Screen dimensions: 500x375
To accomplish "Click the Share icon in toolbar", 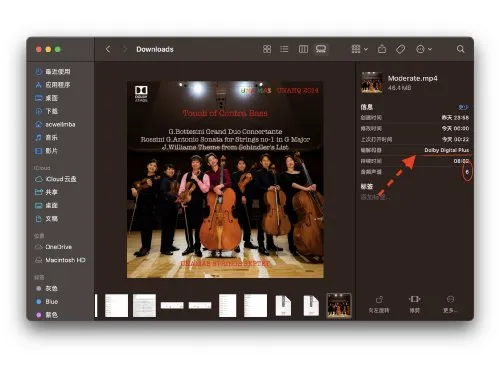I will 382,49.
